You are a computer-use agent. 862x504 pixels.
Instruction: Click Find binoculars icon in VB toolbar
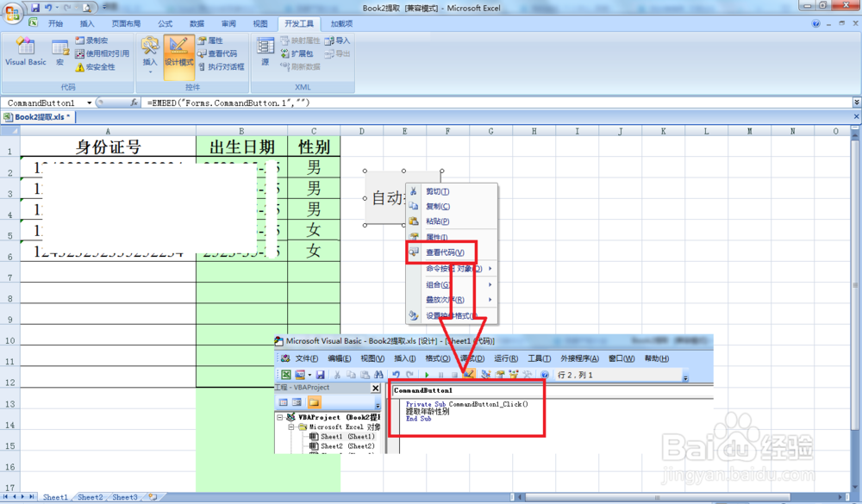pos(378,375)
